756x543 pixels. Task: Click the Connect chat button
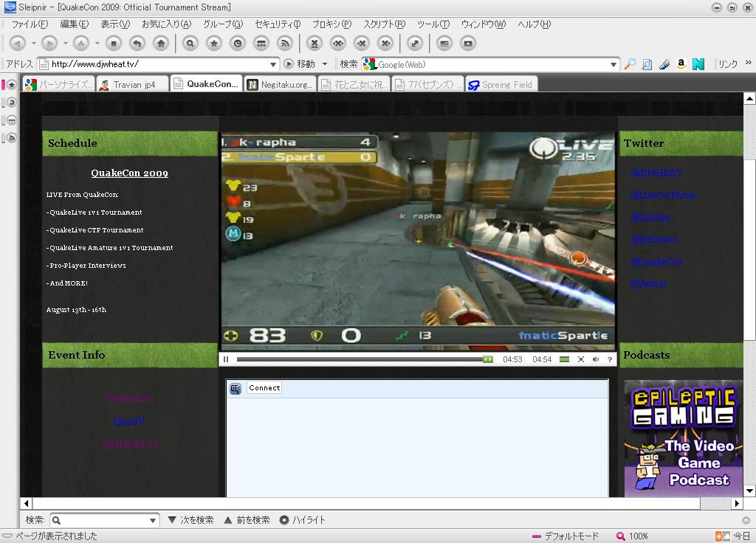[x=264, y=388]
